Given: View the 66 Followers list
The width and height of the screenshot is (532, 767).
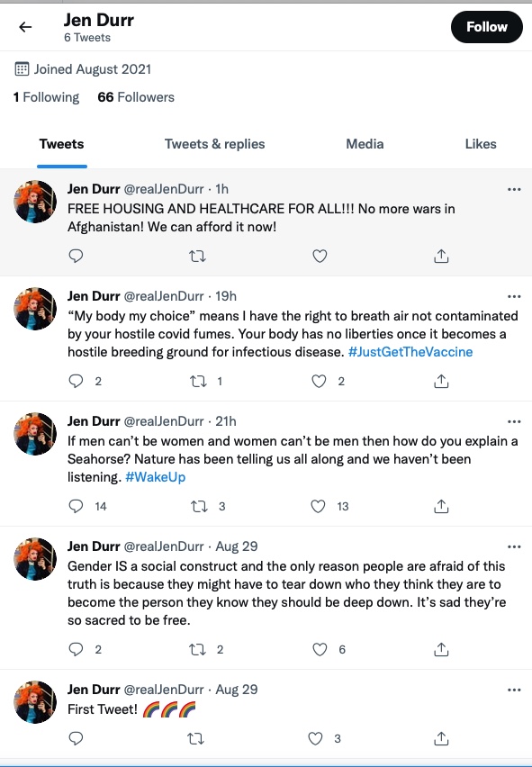Looking at the screenshot, I should pyautogui.click(x=136, y=97).
